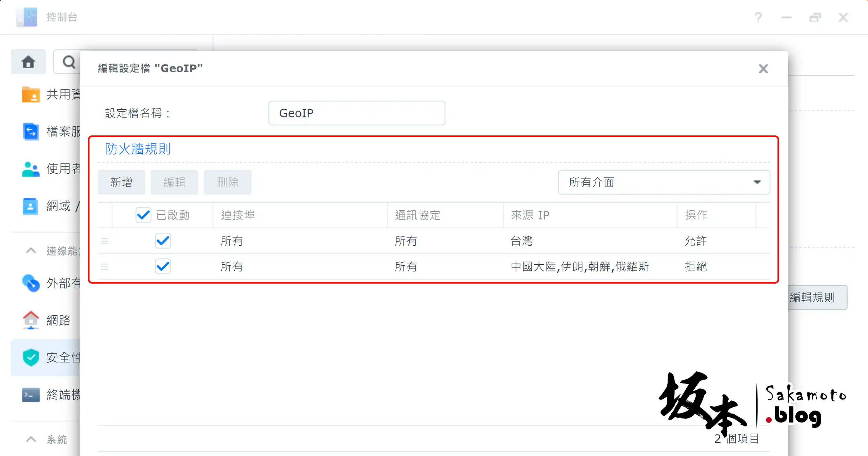Click the 編輯規則 button behind dialog
This screenshot has width=868, height=456.
pos(817,297)
